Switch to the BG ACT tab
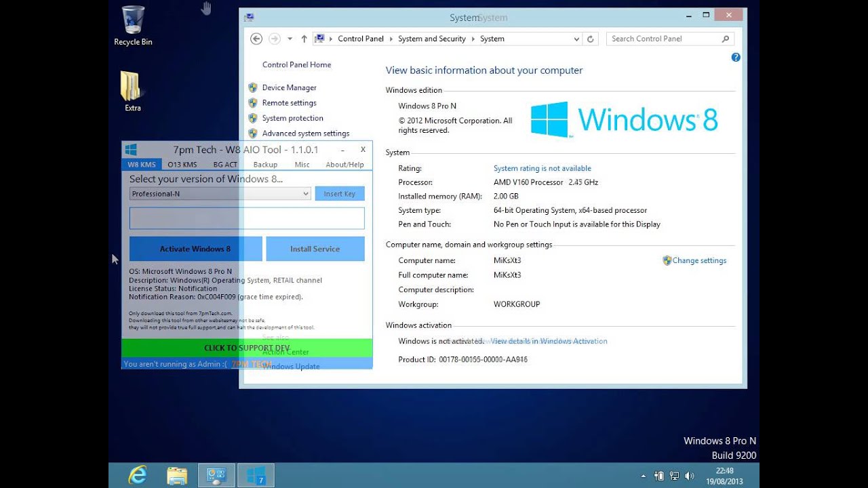 (x=225, y=165)
